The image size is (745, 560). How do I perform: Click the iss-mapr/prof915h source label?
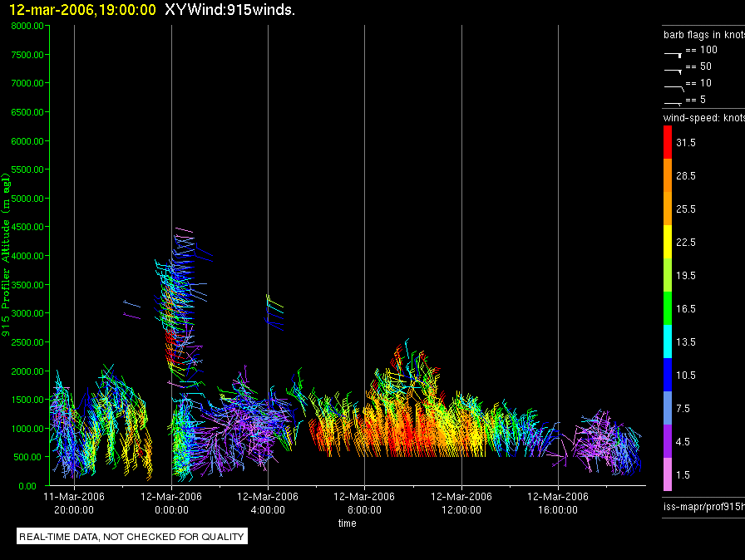point(703,506)
